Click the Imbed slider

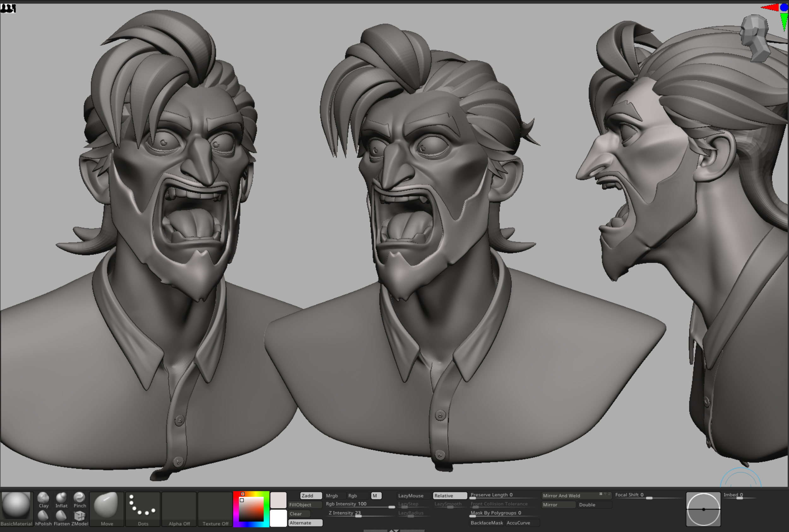pos(740,495)
